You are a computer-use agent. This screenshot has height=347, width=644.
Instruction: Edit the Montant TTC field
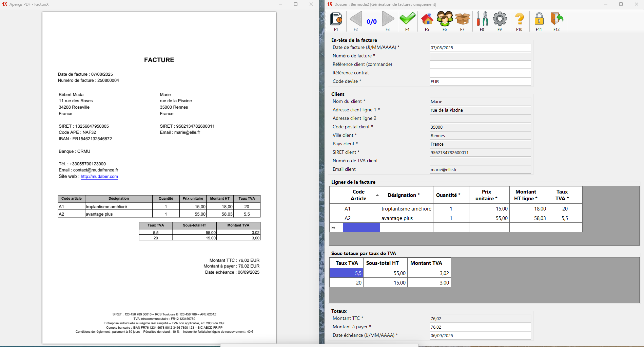(480, 319)
